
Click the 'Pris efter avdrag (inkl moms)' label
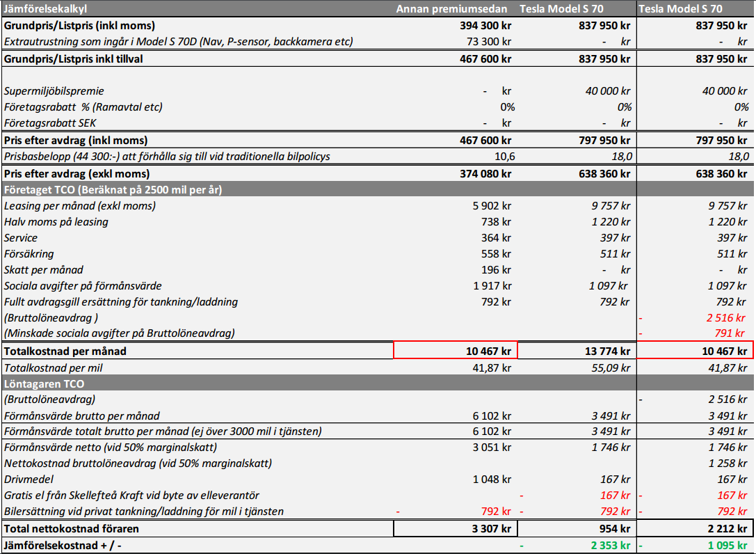click(76, 141)
